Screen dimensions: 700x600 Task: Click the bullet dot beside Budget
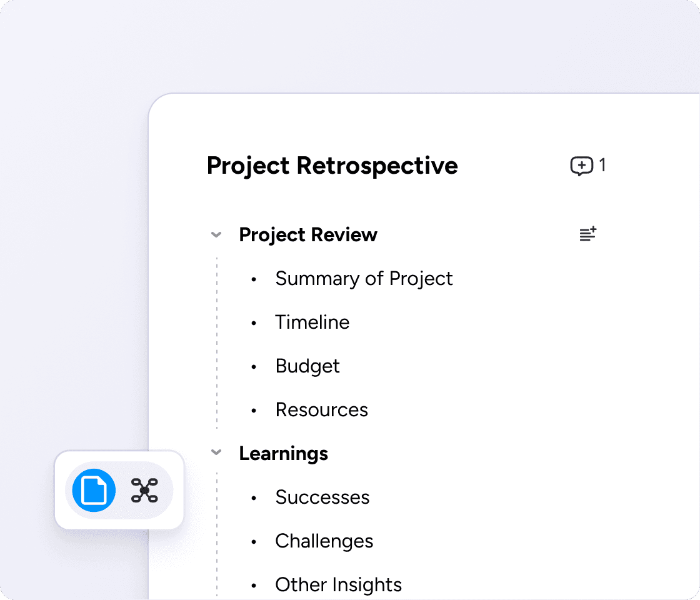coord(254,367)
